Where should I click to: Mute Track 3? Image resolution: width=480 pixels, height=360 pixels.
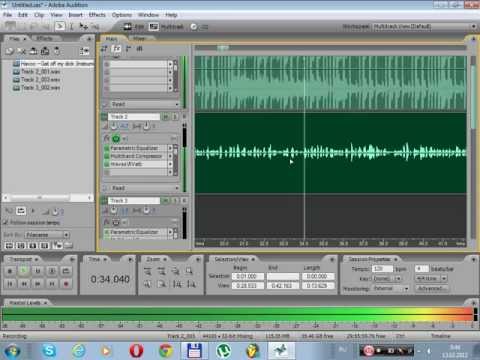click(165, 201)
